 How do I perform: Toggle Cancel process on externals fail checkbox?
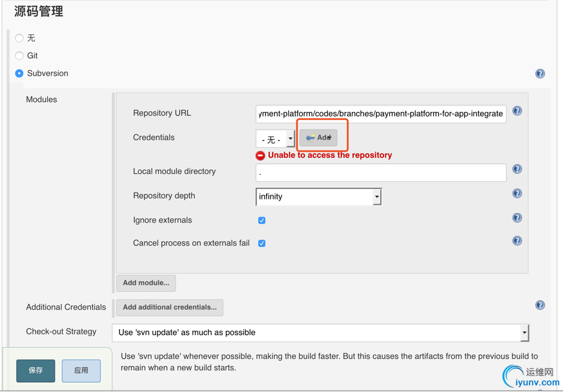point(262,243)
